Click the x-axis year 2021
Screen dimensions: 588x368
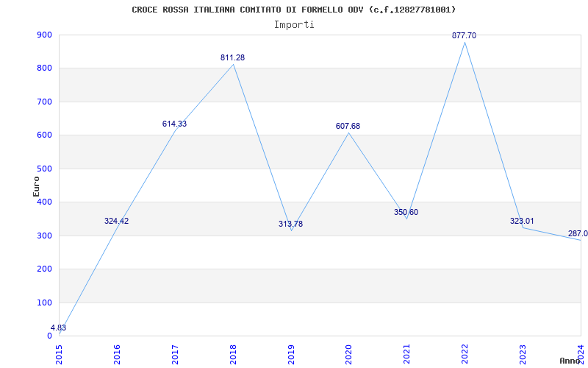406,354
